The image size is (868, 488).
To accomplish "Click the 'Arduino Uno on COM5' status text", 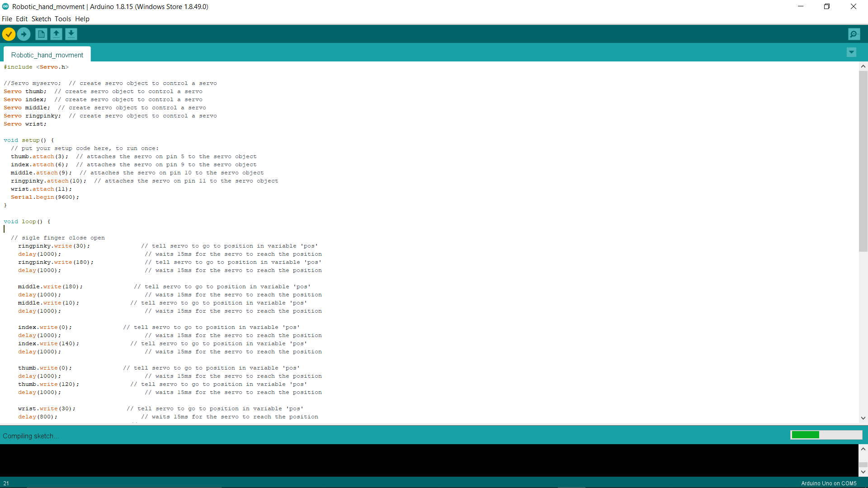I will click(829, 483).
